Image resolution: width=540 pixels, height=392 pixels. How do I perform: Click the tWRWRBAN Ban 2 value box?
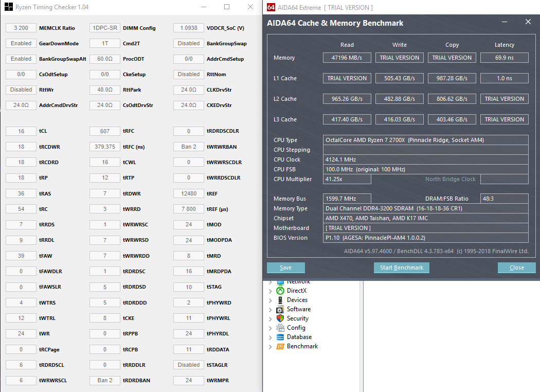[x=189, y=147]
